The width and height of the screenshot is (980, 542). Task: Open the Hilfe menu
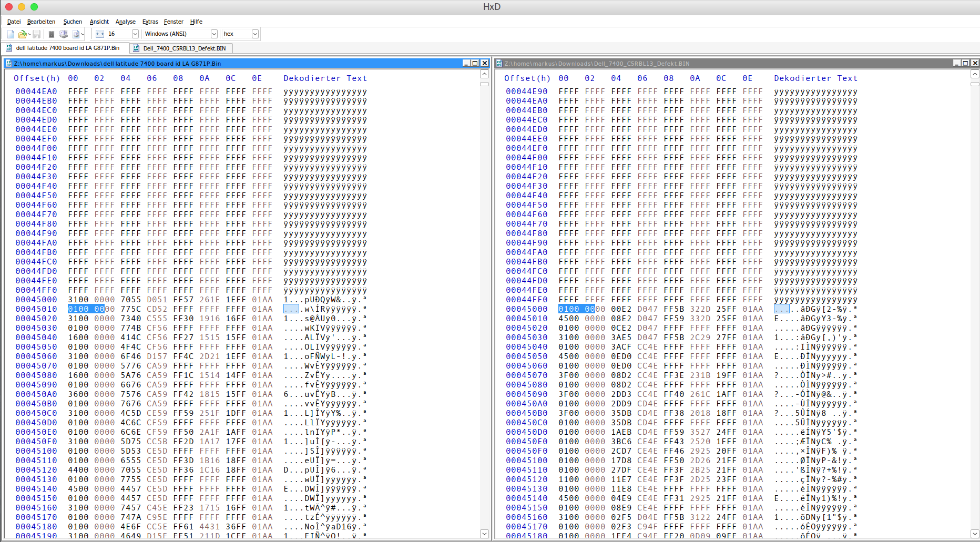pos(196,22)
